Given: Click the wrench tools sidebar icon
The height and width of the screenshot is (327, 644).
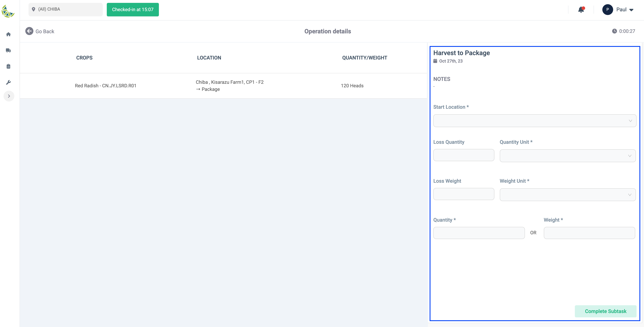Looking at the screenshot, I should pos(8,82).
